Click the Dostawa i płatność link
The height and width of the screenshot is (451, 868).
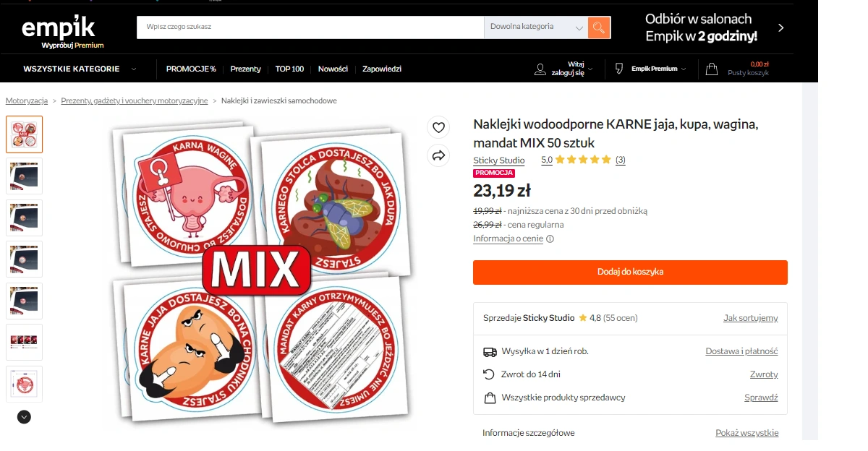coord(741,351)
